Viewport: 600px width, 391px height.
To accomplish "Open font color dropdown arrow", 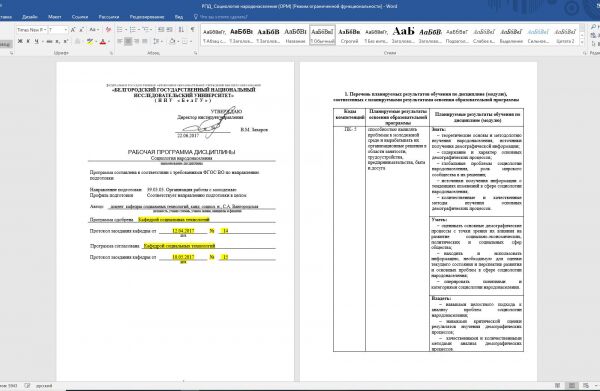I will point(108,41).
